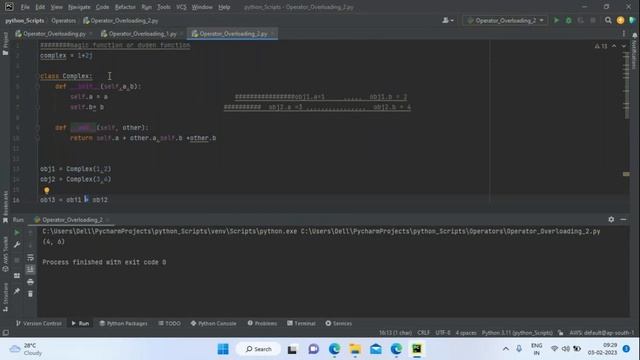Switch to Operator_Overloading_1.py tab
Viewport: 640px width, 360px height.
click(x=142, y=34)
